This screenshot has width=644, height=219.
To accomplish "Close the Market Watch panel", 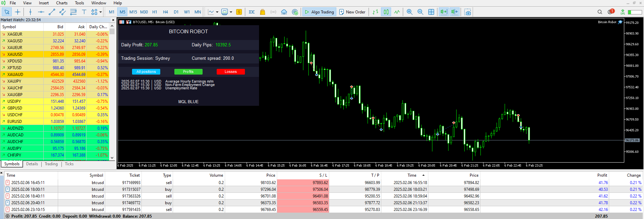I will pos(113,20).
